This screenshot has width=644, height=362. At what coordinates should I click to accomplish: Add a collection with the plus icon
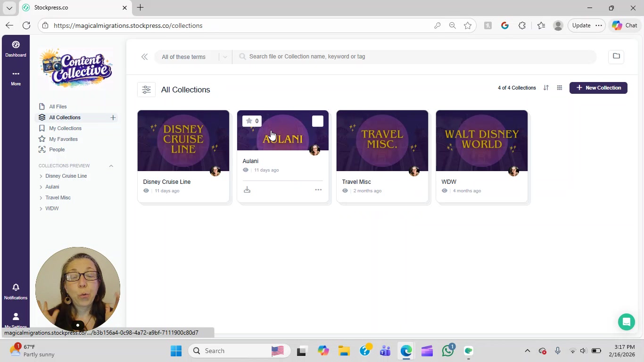pos(113,117)
